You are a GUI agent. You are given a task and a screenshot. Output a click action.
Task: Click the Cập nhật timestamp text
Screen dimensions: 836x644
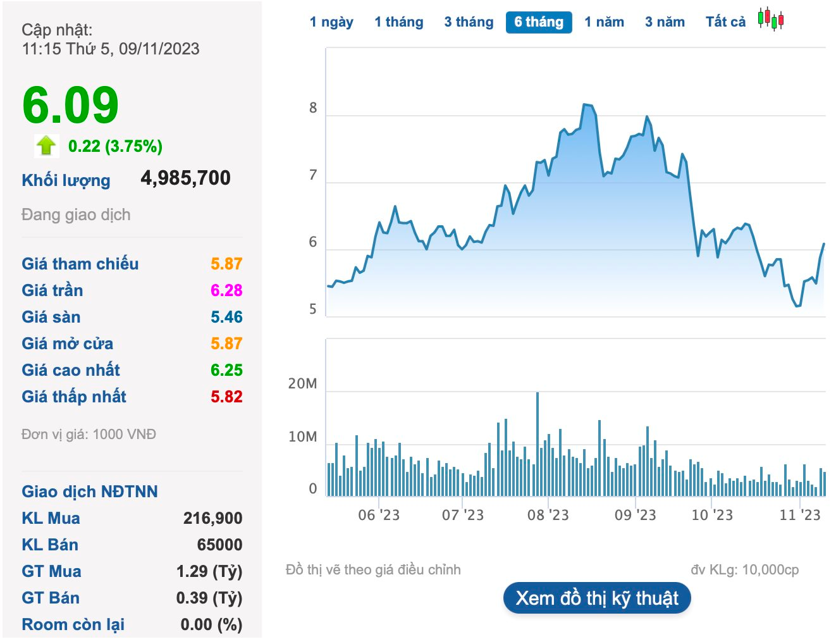click(110, 39)
